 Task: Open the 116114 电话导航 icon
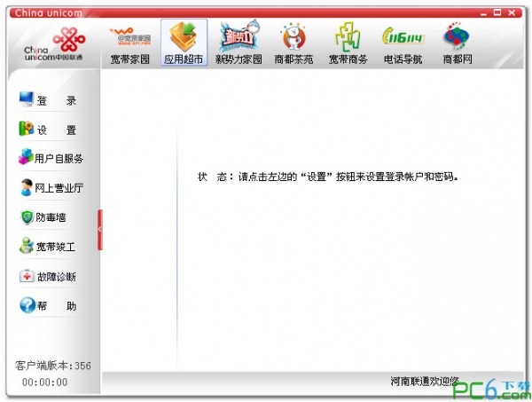point(403,36)
